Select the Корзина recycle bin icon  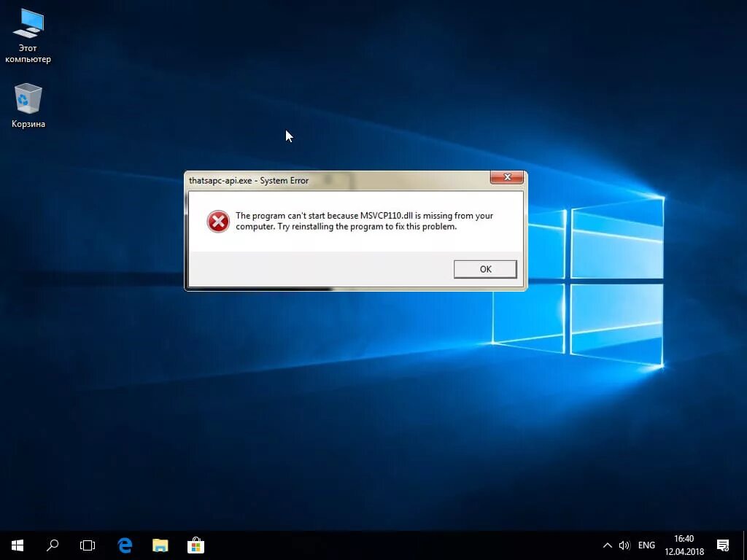coord(28,106)
